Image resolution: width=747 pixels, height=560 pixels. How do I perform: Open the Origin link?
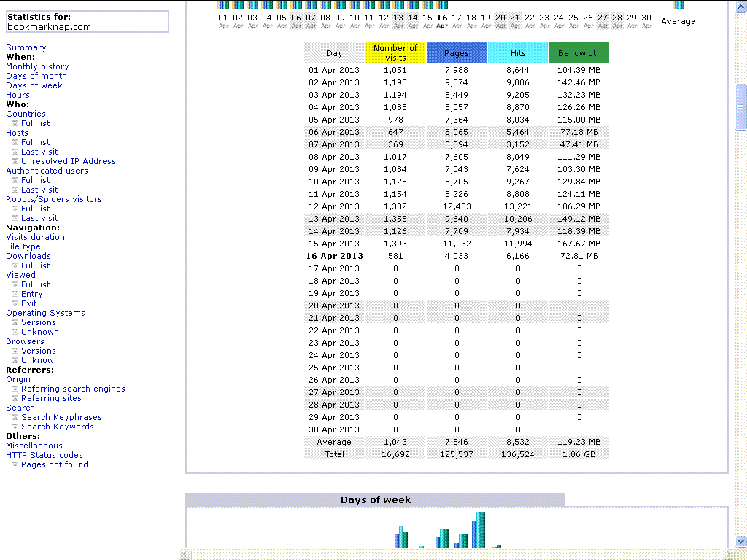pos(18,379)
